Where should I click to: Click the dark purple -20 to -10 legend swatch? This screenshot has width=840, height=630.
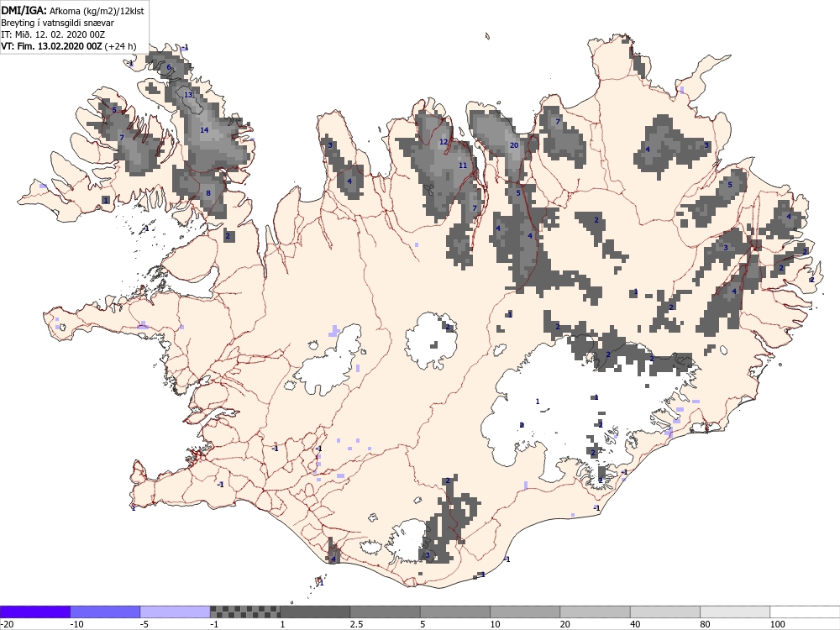(34, 612)
